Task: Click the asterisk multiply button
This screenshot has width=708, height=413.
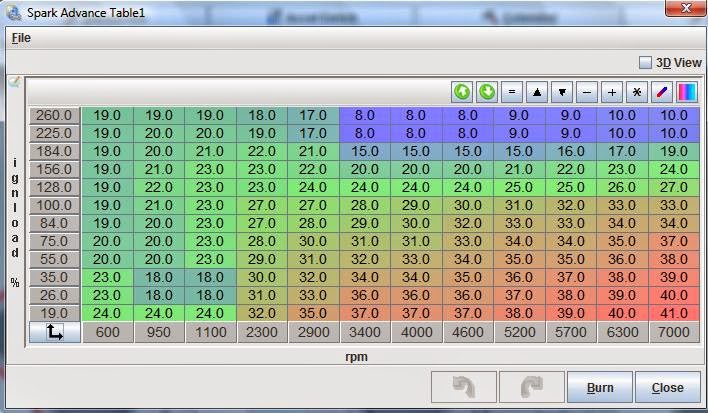Action: 637,92
